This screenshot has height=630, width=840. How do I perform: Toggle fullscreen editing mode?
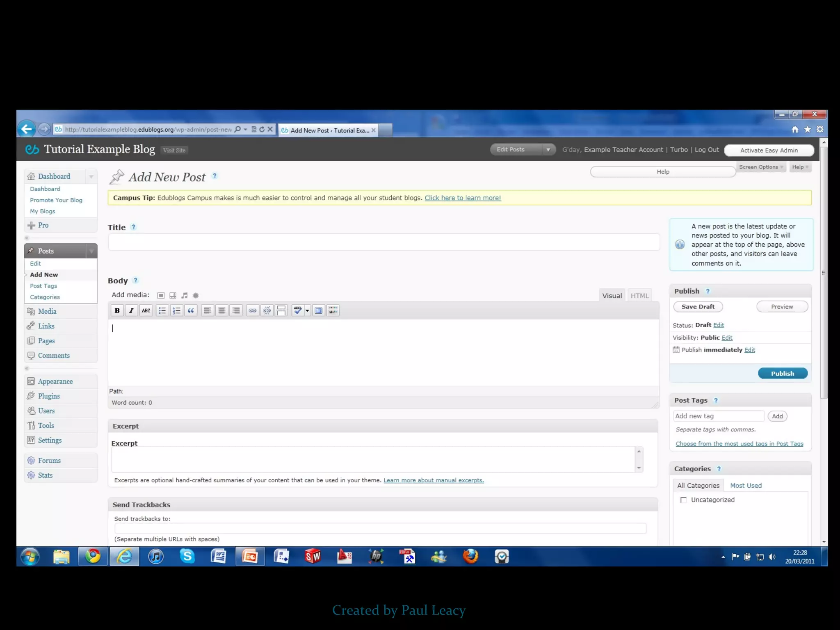pos(319,310)
